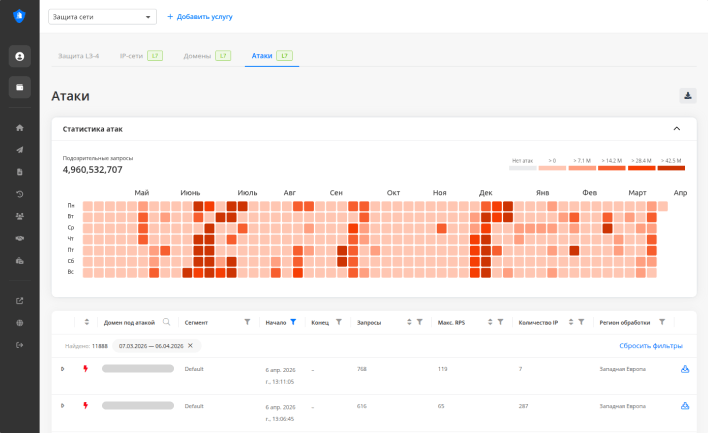
Task: Sort table by Запросы column
Action: [x=408, y=322]
